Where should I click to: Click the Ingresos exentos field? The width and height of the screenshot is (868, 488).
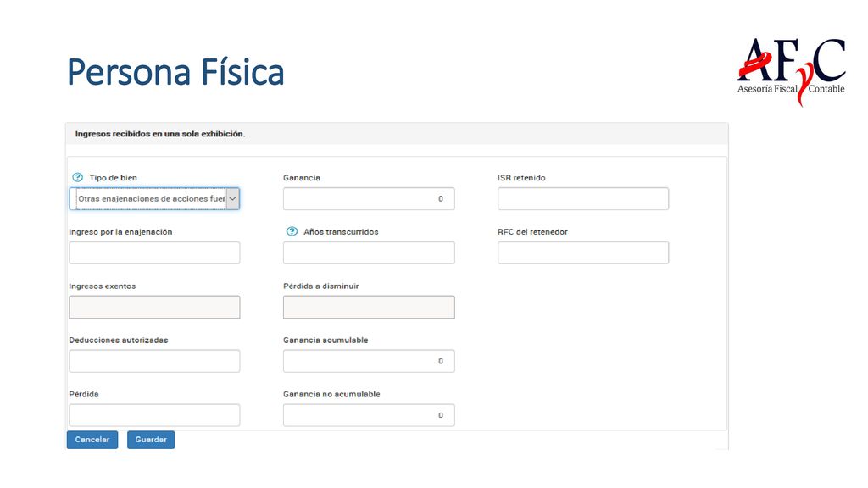(154, 307)
